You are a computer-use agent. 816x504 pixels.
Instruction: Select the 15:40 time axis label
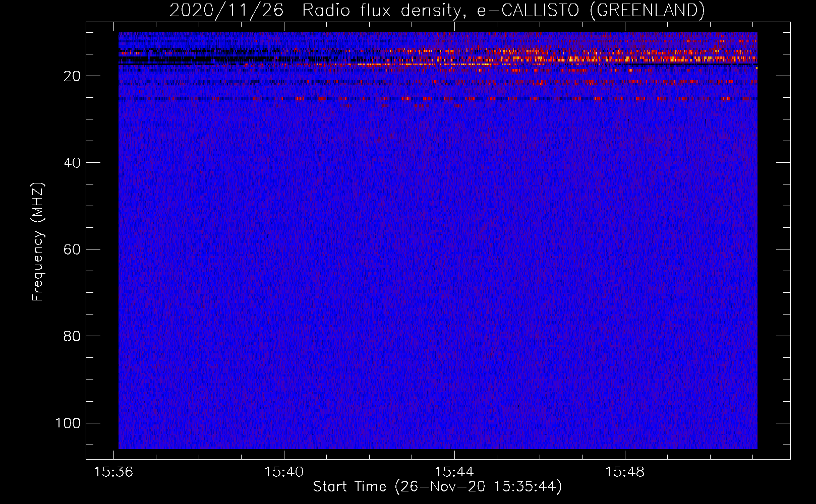[x=284, y=472]
